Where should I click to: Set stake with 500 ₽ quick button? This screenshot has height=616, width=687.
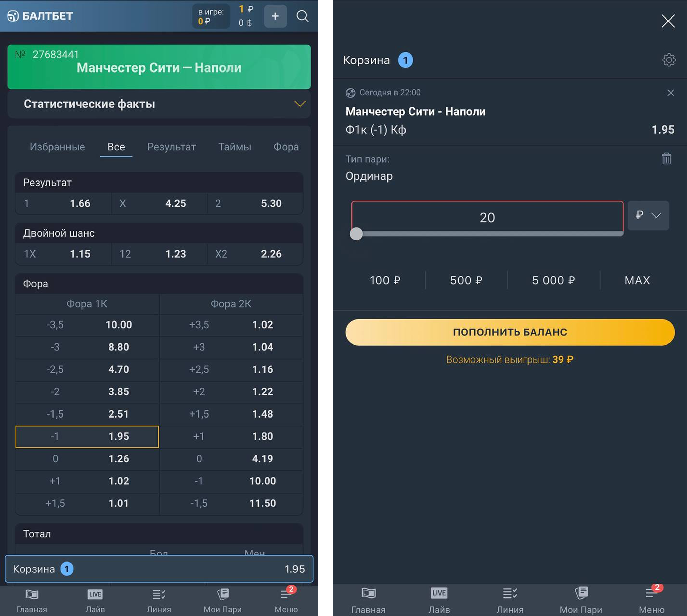[466, 280]
